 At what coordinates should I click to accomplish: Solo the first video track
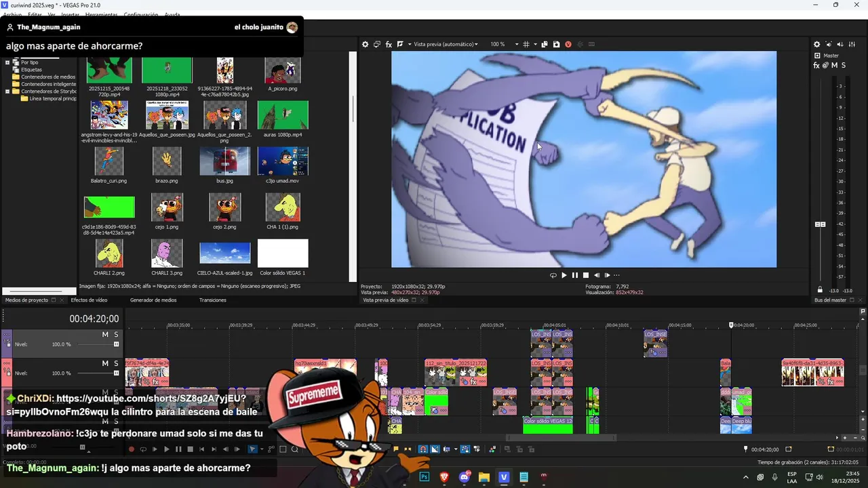[x=116, y=335]
